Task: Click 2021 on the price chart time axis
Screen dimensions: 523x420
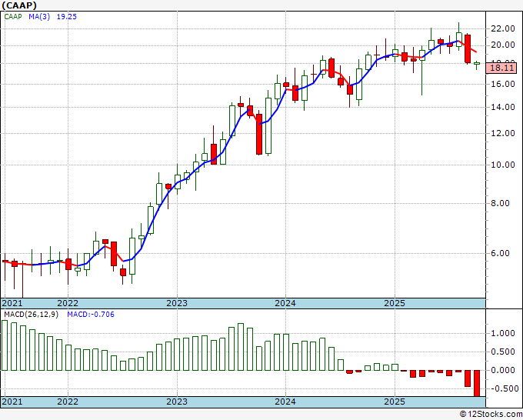Action: click(12, 303)
